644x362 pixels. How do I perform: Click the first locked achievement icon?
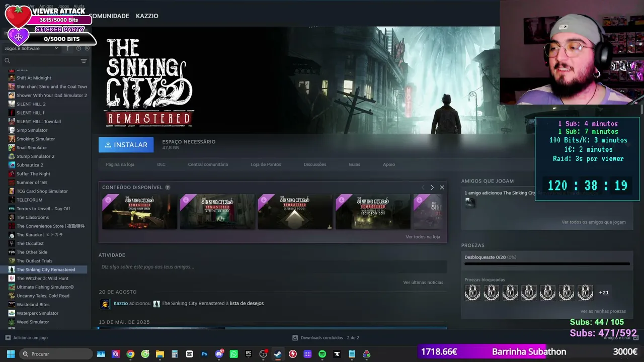point(472,292)
